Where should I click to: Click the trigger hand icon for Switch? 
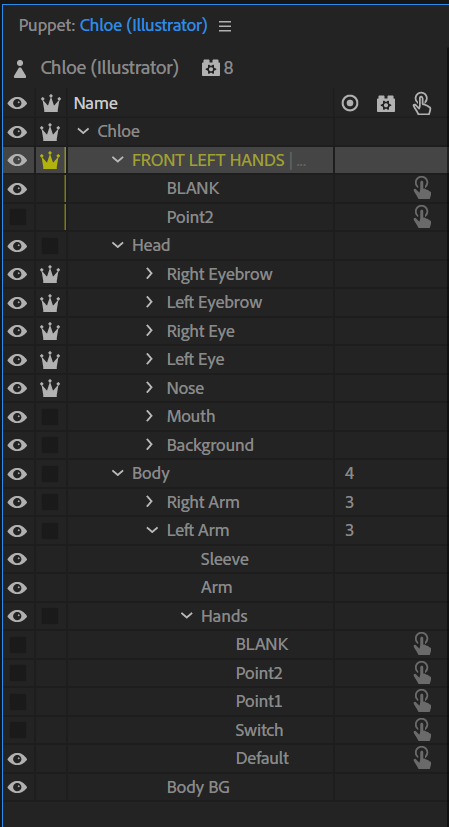(x=422, y=729)
